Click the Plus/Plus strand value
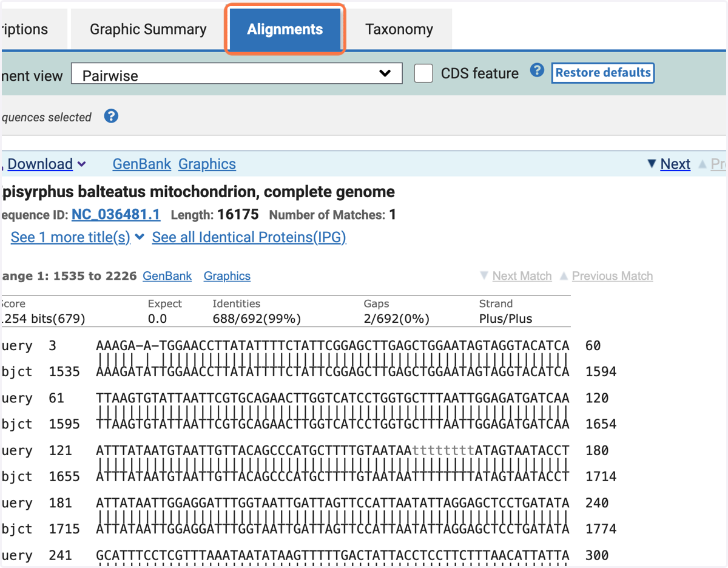 [505, 319]
